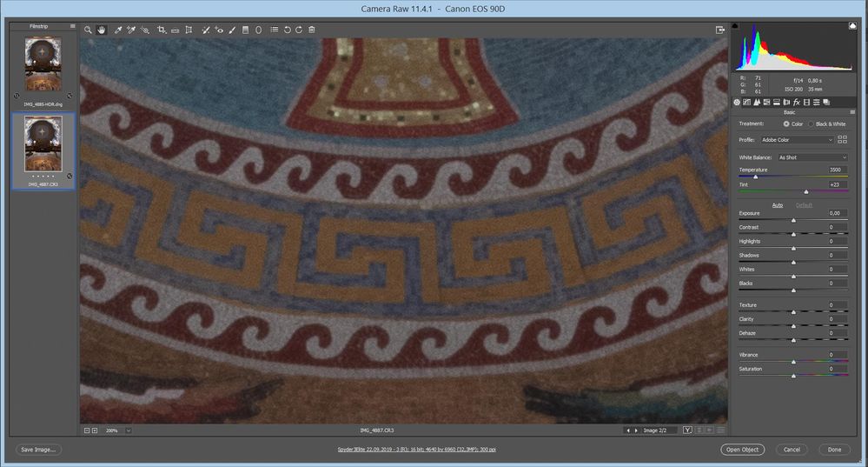Select the Spot Removal tool
Screen dimensions: 868x467
[205, 30]
